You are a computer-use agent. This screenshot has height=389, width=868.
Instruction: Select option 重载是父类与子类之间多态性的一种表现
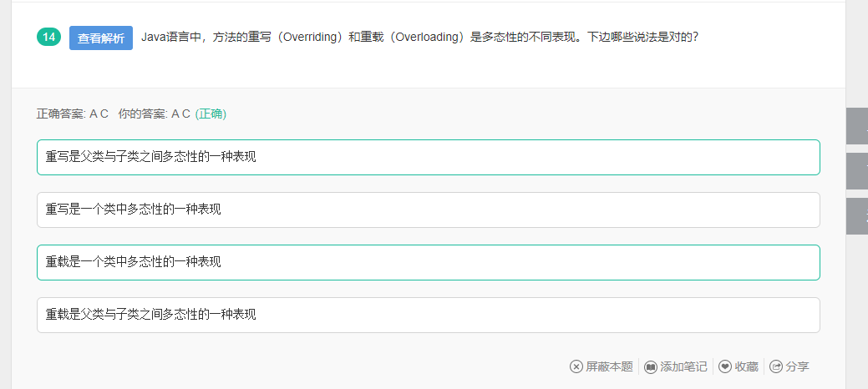tap(428, 315)
